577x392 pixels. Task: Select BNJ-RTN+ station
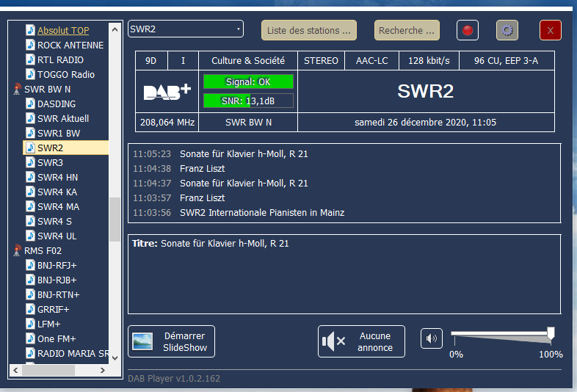pos(58,295)
